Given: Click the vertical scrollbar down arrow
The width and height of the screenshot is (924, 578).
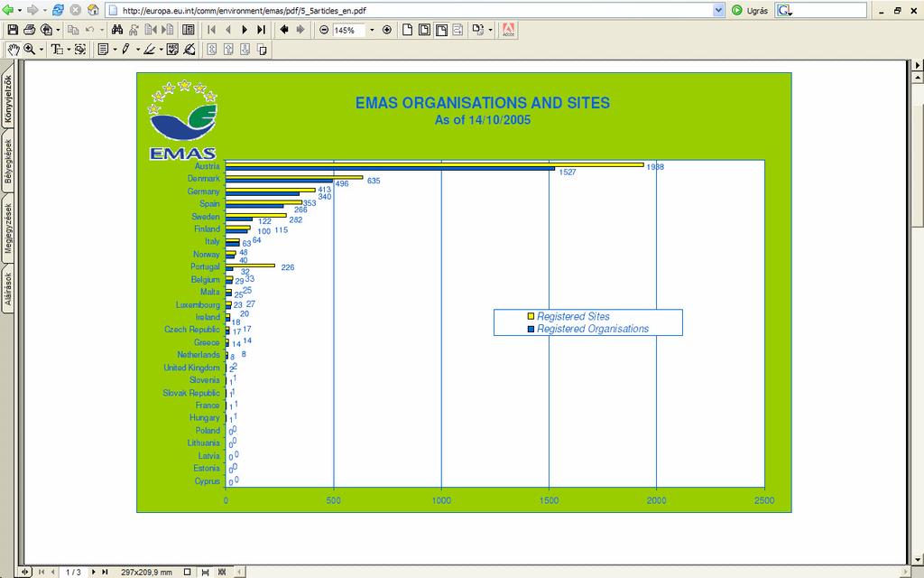Looking at the screenshot, I should [x=918, y=558].
